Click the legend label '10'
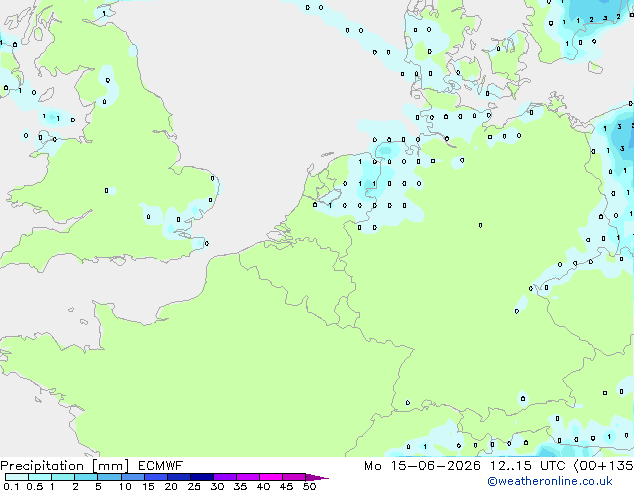Viewport: 634px width, 490px height. 125,486
